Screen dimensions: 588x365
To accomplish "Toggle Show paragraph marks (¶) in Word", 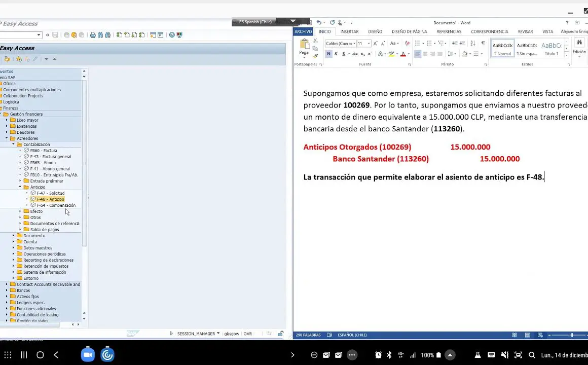I will click(x=483, y=44).
